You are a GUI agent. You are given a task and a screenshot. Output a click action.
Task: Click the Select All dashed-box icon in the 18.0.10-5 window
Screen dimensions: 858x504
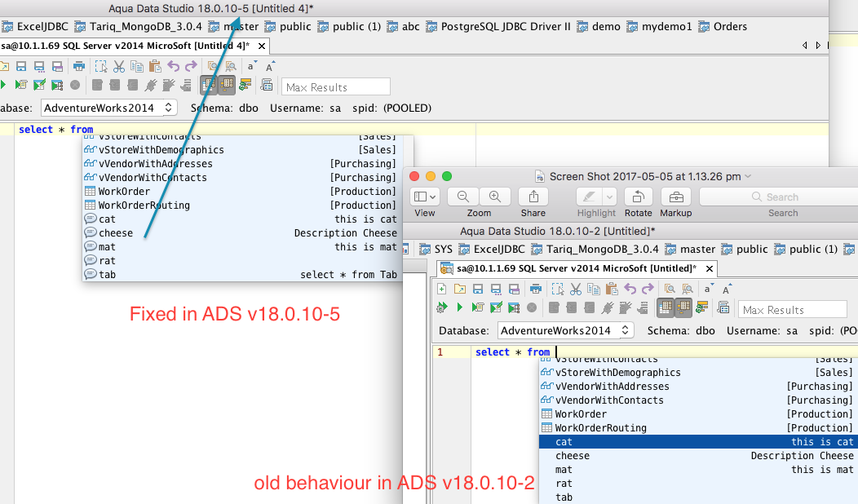[100, 67]
